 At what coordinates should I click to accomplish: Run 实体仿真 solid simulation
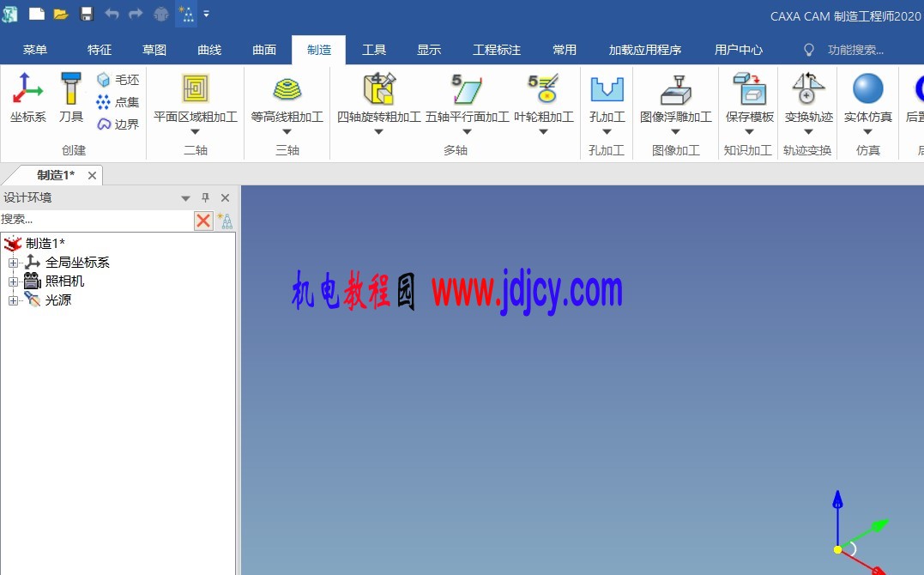point(868,97)
